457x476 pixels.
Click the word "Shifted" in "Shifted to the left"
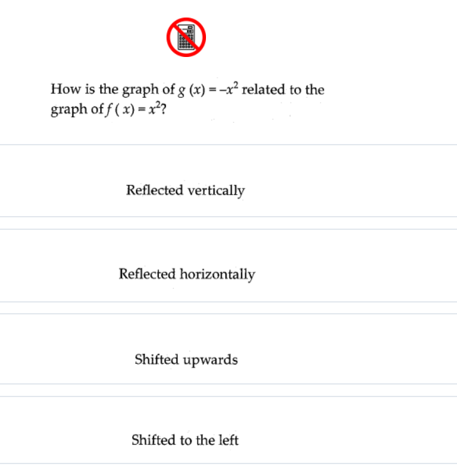(x=154, y=440)
